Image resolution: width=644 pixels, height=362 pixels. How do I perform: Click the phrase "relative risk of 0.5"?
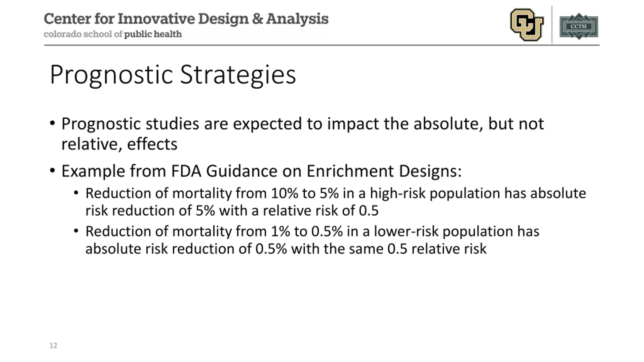(320, 210)
